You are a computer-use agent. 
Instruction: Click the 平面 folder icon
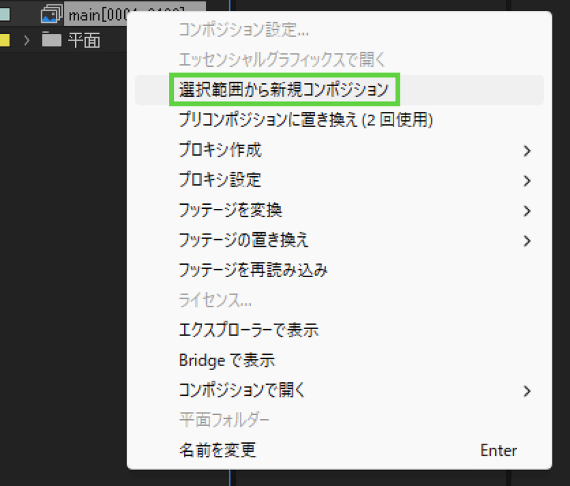(x=51, y=39)
